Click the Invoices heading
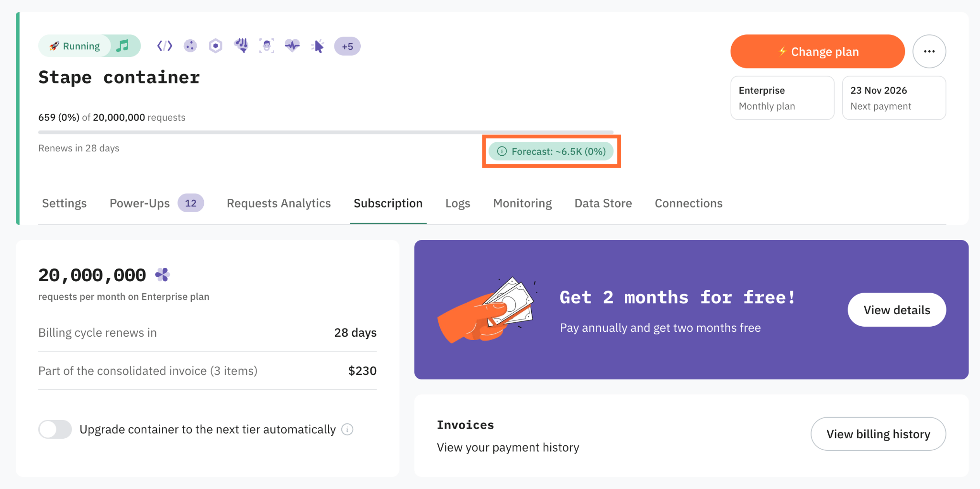 click(465, 425)
